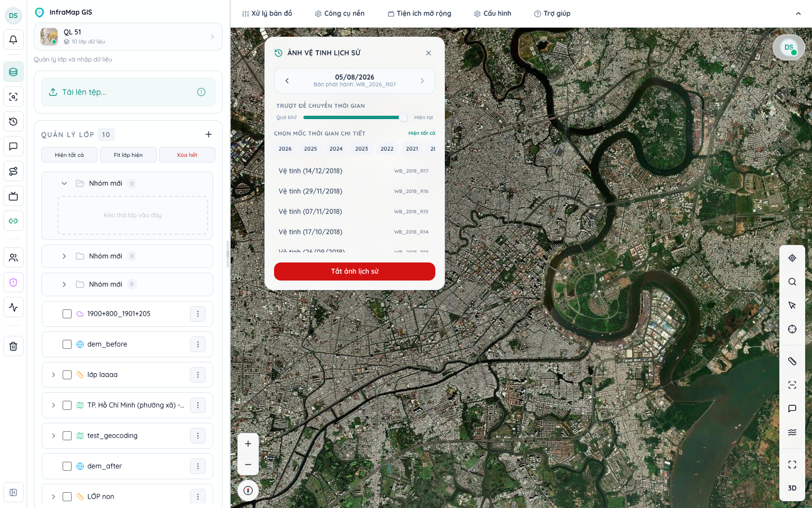
Task: Open the Trợ giúp menu
Action: [552, 14]
